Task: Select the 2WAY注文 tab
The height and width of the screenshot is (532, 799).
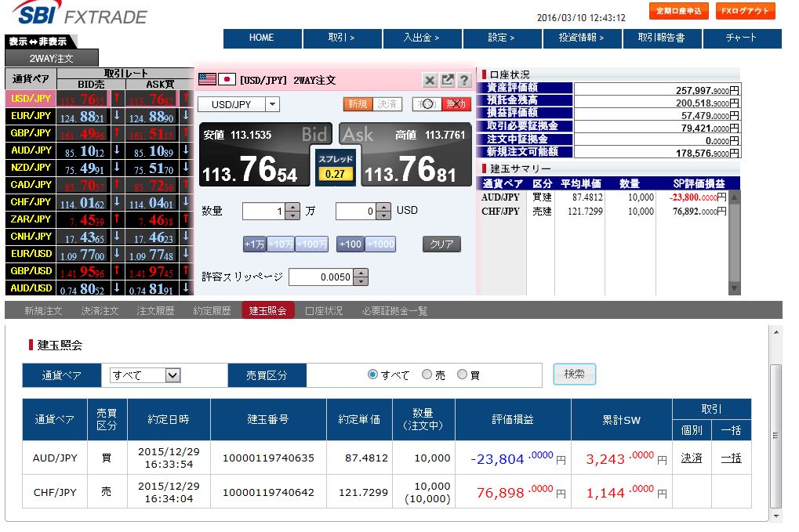Action: pos(52,58)
